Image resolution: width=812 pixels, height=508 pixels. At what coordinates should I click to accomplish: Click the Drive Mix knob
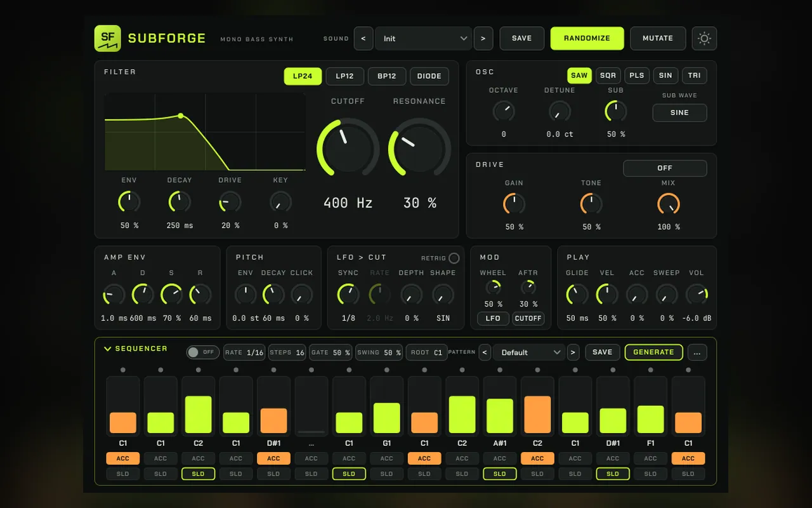[669, 204]
